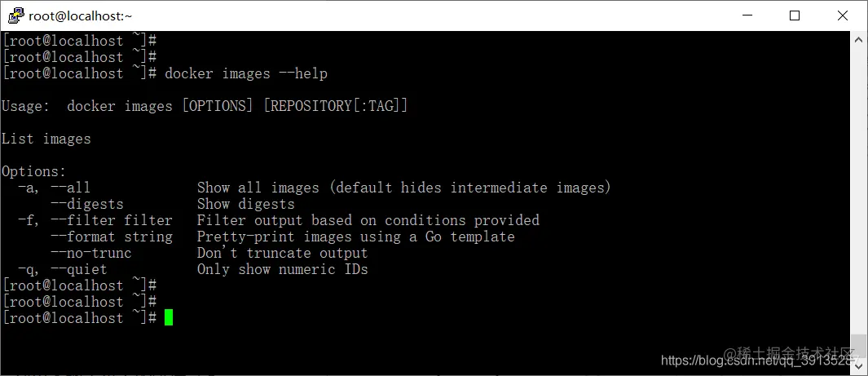Click the '--quiet' option text
Viewport: 868px width, 376px height.
click(x=78, y=269)
